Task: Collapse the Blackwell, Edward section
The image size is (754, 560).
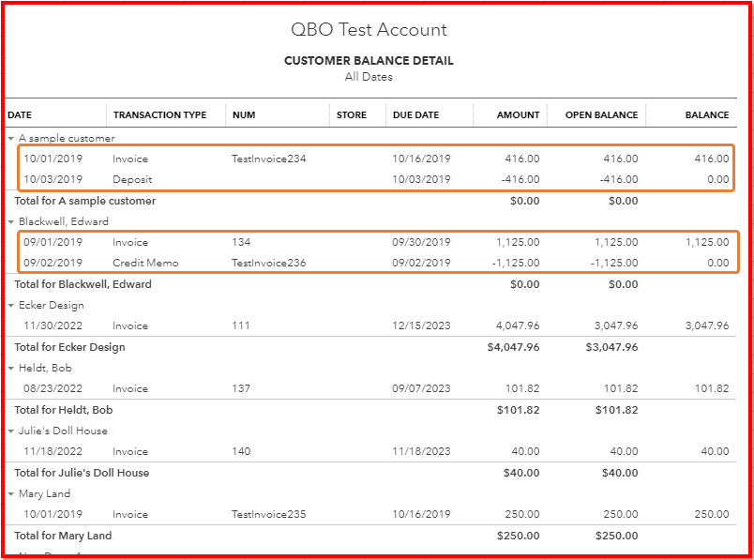Action: (12, 220)
